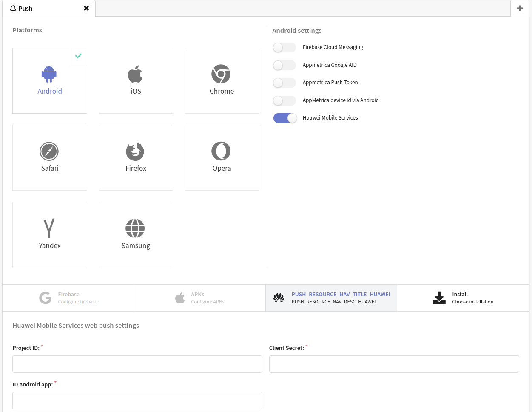Click the Opera logo icon
This screenshot has width=532, height=412.
(x=221, y=151)
